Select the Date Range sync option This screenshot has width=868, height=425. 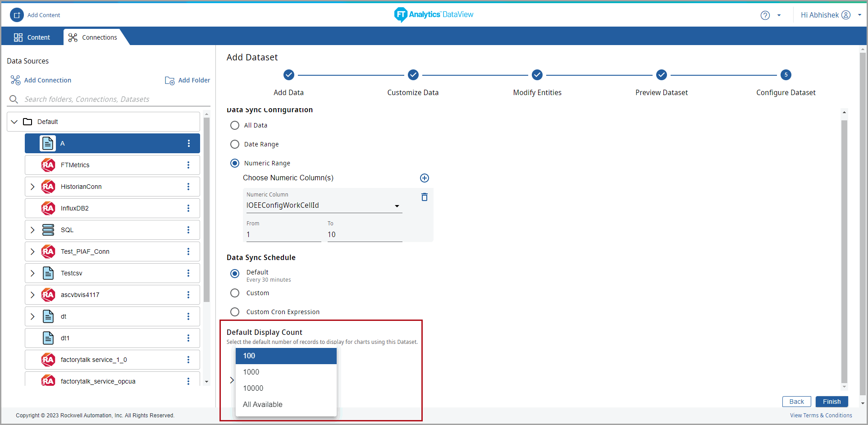235,144
